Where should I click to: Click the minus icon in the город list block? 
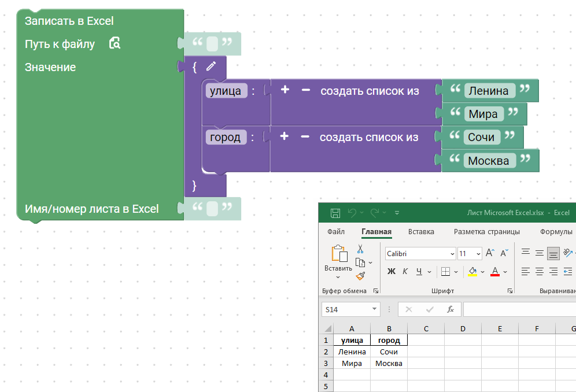pyautogui.click(x=305, y=136)
